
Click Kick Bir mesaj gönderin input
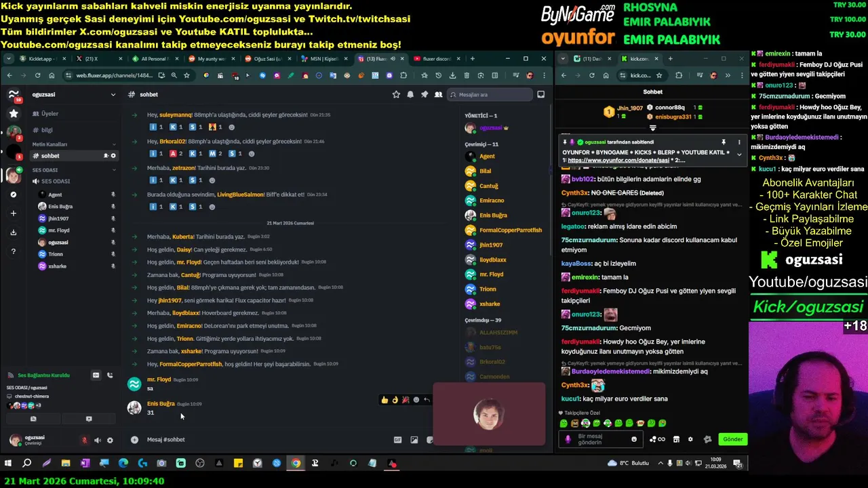click(600, 439)
